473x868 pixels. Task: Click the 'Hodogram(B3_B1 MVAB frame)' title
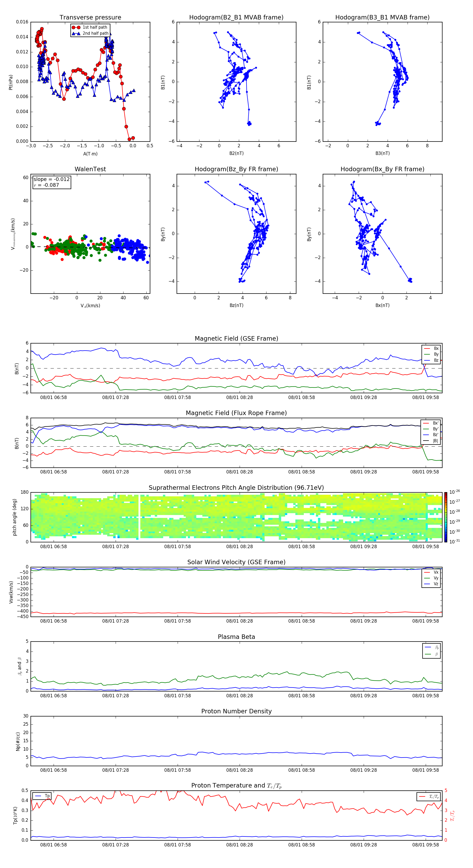pos(382,18)
